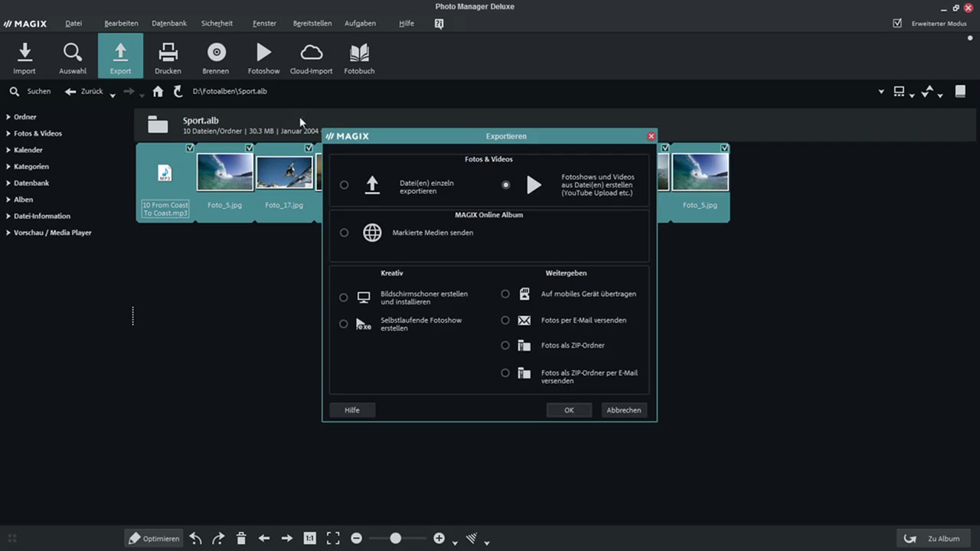The image size is (980, 551).
Task: Open the Bearbeiten menu
Action: [121, 24]
